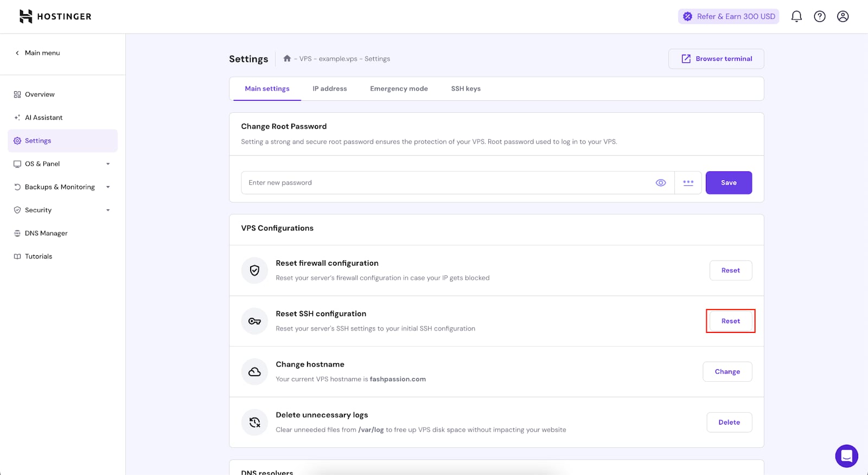
Task: Click the home breadcrumb icon
Action: pos(287,59)
